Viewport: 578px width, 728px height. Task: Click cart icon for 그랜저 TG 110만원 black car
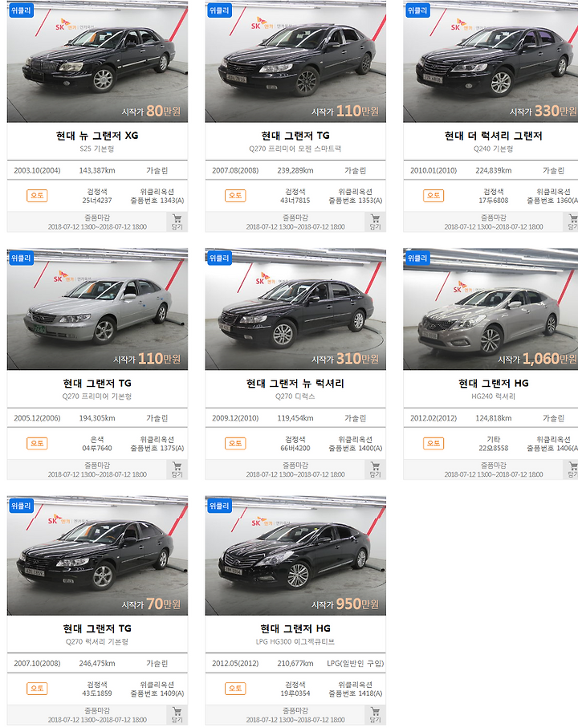tap(375, 222)
